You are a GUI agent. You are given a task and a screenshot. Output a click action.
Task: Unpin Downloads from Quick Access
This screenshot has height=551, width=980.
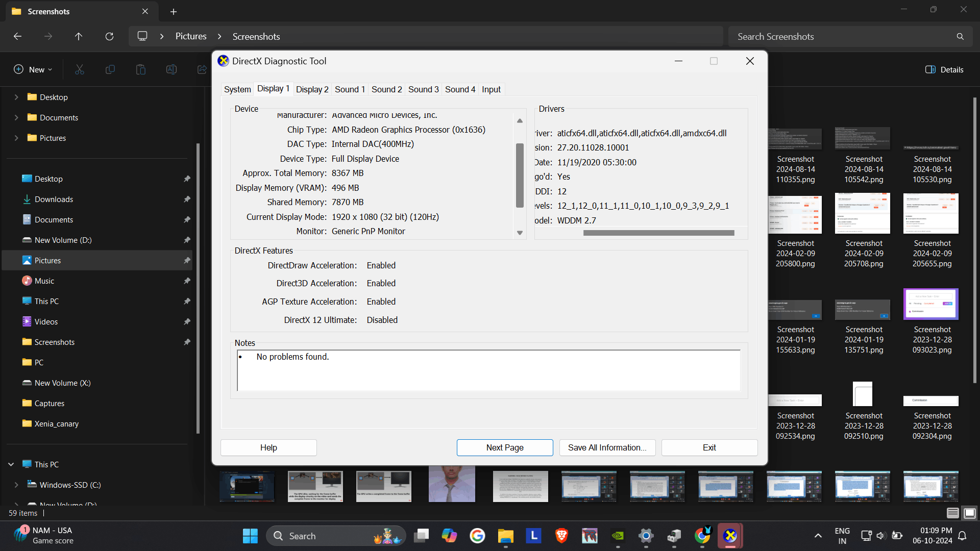(x=187, y=199)
